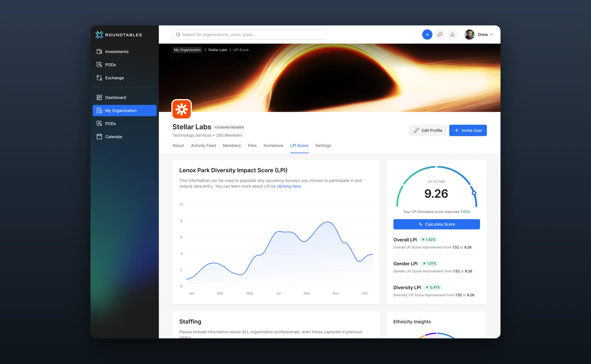
Task: Open the Exchange section
Action: tap(125, 78)
